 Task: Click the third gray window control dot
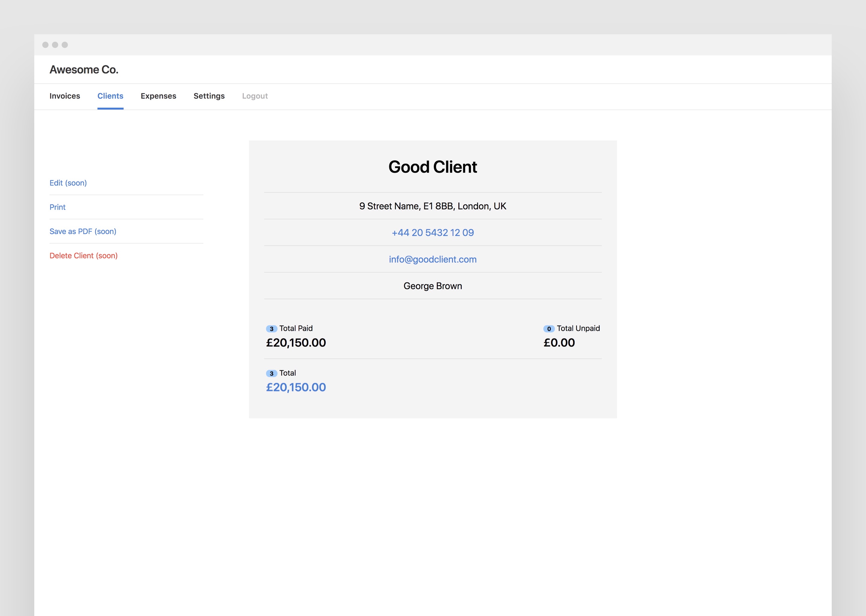click(65, 45)
